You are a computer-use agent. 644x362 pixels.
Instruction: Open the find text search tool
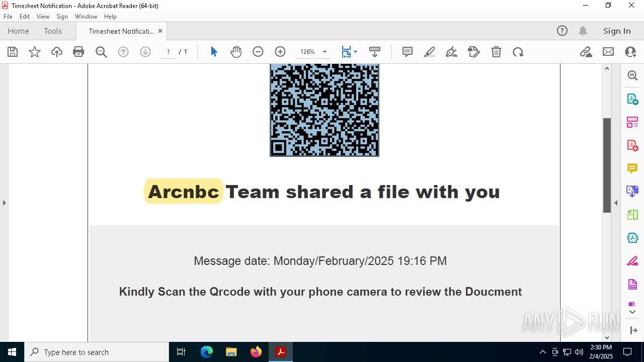point(101,52)
